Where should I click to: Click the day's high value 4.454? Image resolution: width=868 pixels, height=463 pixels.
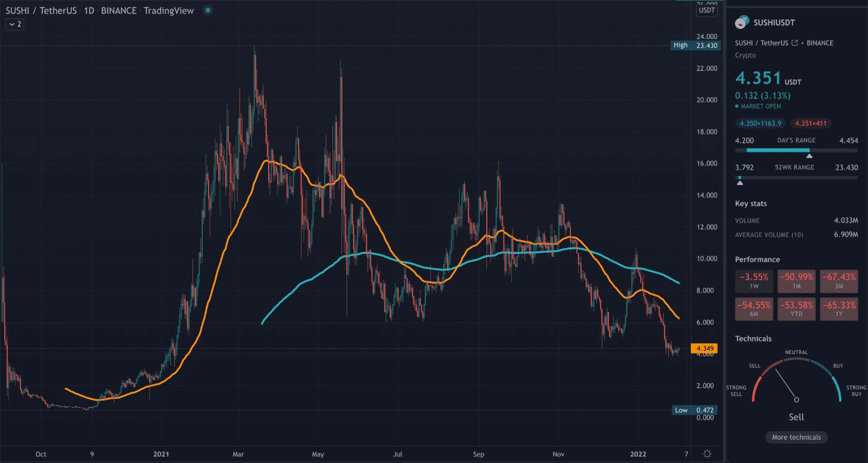tap(848, 140)
